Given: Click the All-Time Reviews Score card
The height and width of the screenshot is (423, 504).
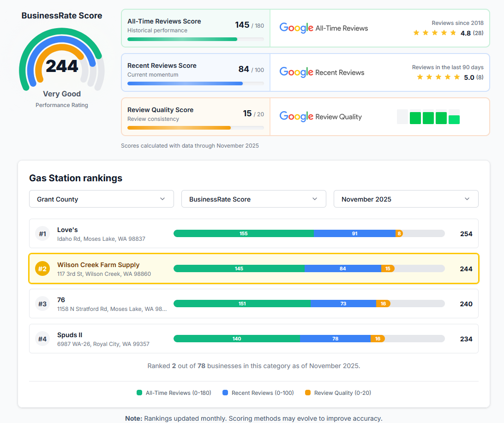Looking at the screenshot, I should [x=195, y=28].
